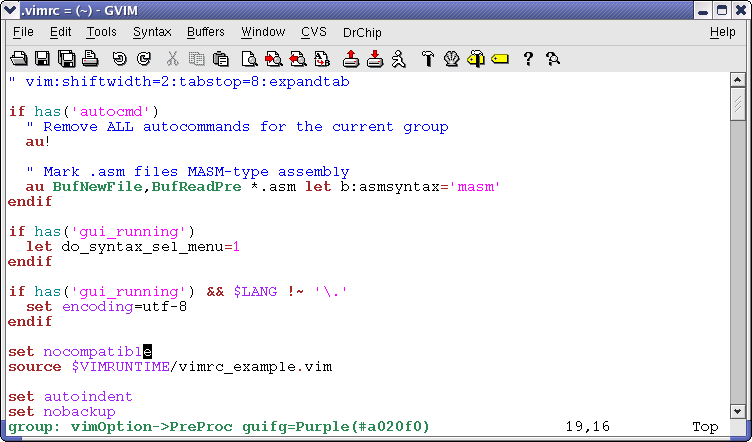This screenshot has height=442, width=752.
Task: Click 'encoding' in the set encoding line
Action: click(x=97, y=307)
